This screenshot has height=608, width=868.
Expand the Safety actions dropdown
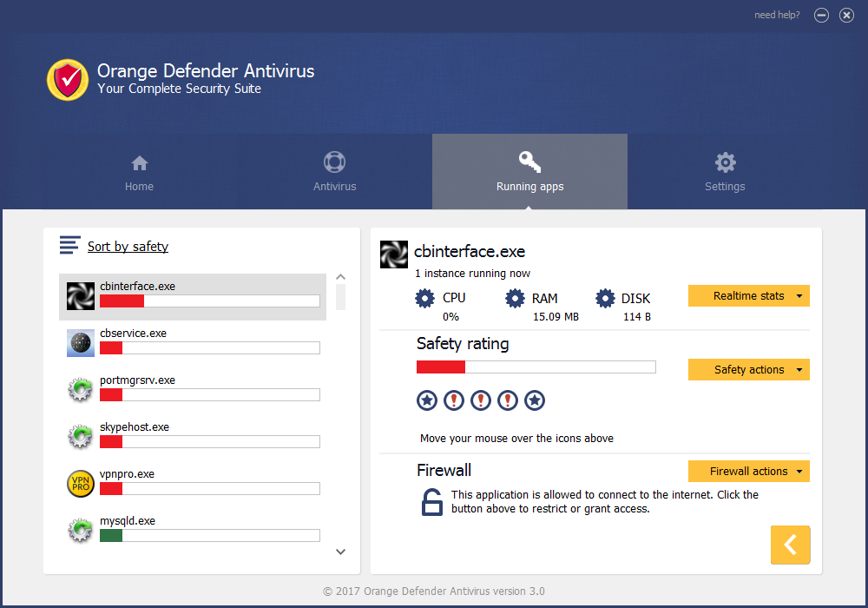click(x=748, y=370)
